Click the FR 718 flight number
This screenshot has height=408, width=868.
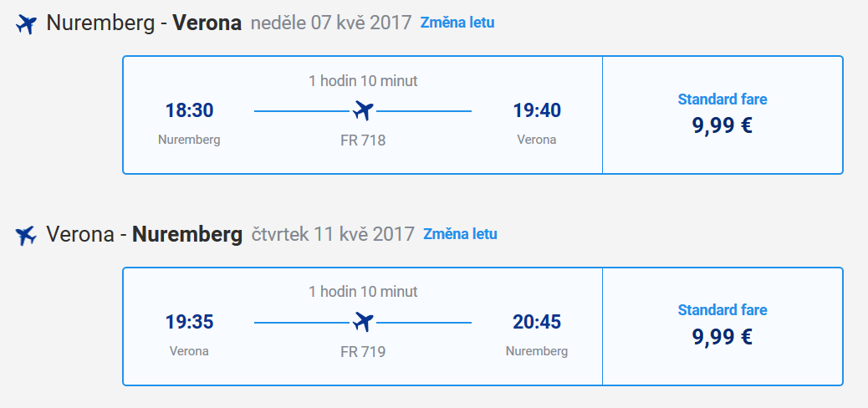[363, 140]
